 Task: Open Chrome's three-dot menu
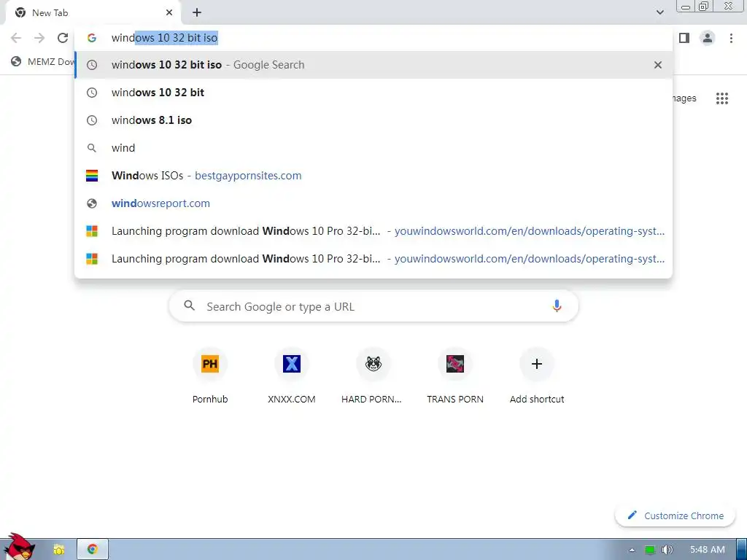(x=731, y=38)
